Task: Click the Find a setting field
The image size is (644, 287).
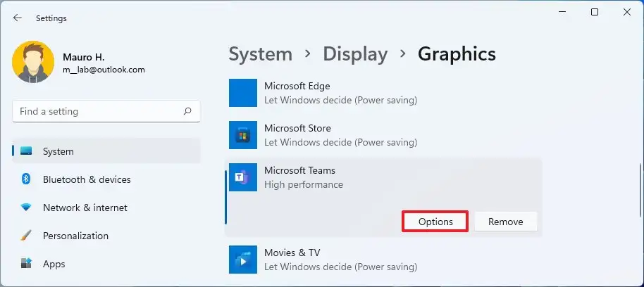Action: coord(106,111)
